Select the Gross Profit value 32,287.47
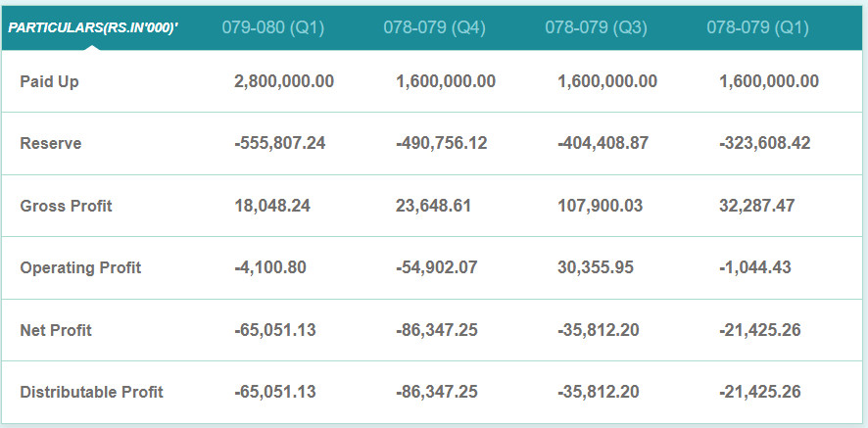Image resolution: width=868 pixels, height=428 pixels. 756,206
